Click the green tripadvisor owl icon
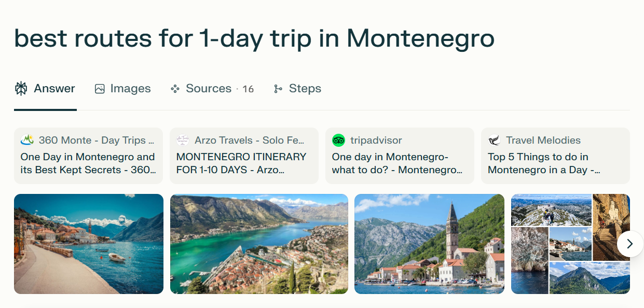644x308 pixels. 338,140
